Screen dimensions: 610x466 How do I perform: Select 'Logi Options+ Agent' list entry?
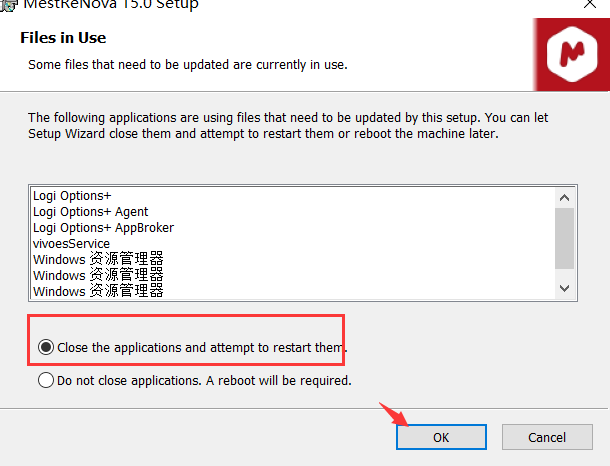coord(91,212)
